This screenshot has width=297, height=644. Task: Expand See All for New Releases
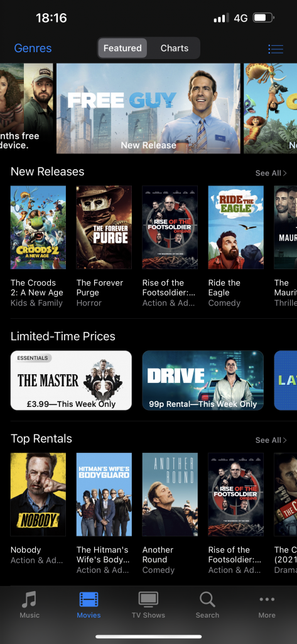click(271, 173)
